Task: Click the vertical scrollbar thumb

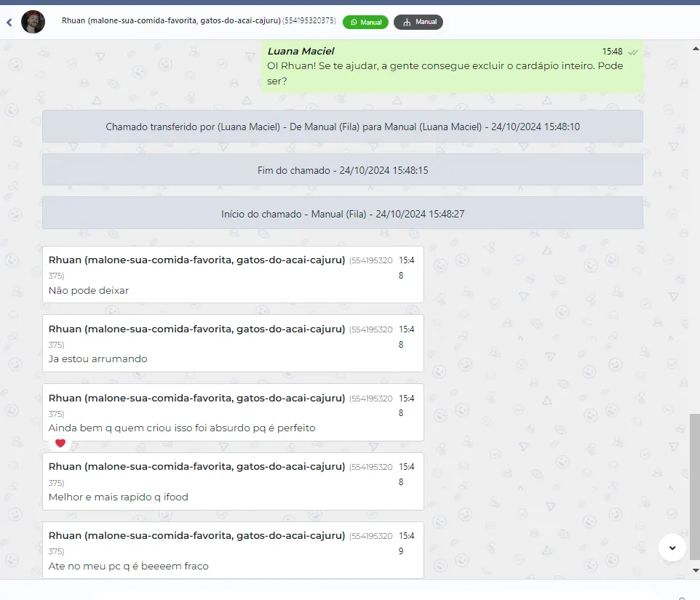Action: point(695,487)
